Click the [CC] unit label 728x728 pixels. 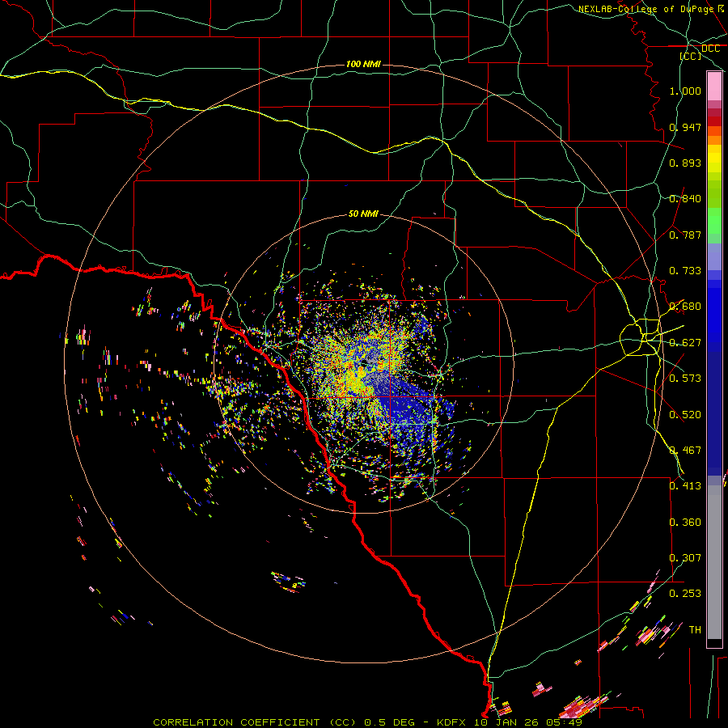pos(691,56)
